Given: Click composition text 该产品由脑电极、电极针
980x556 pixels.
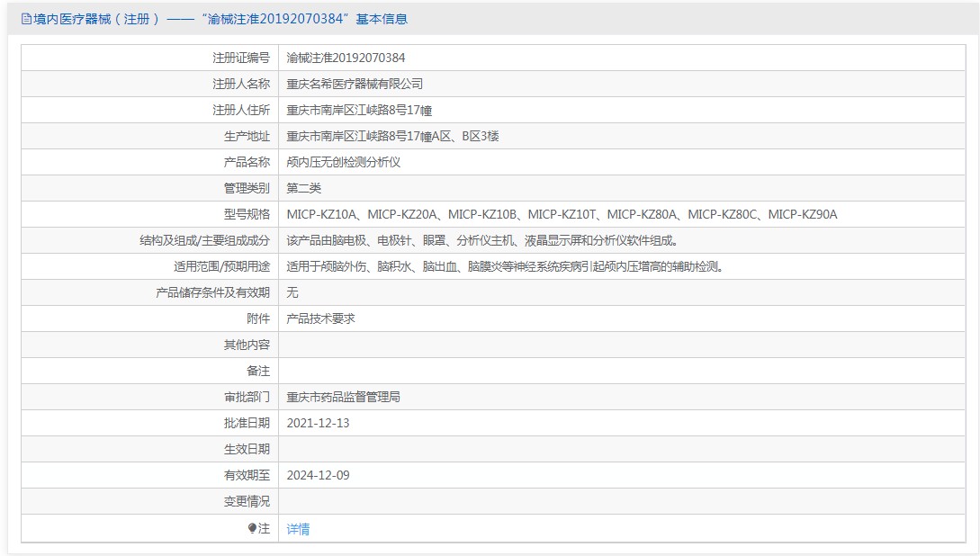Looking at the screenshot, I should [x=482, y=240].
